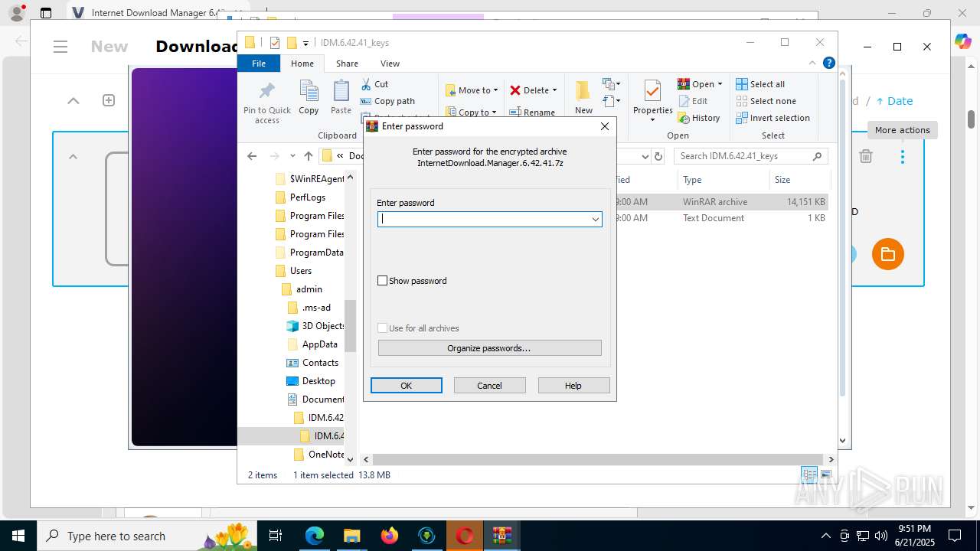Click Explorer Help question mark icon

[x=828, y=64]
